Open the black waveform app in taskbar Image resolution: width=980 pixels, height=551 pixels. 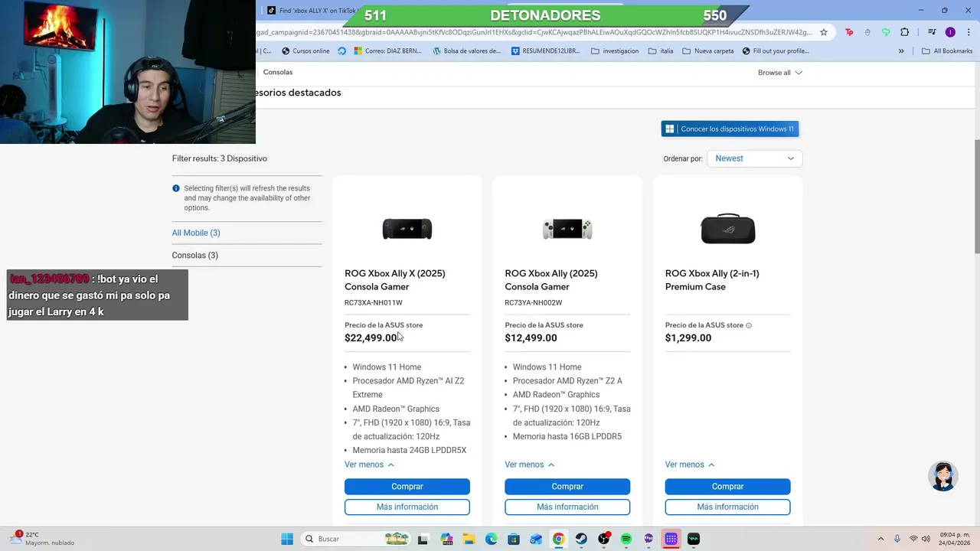click(694, 539)
